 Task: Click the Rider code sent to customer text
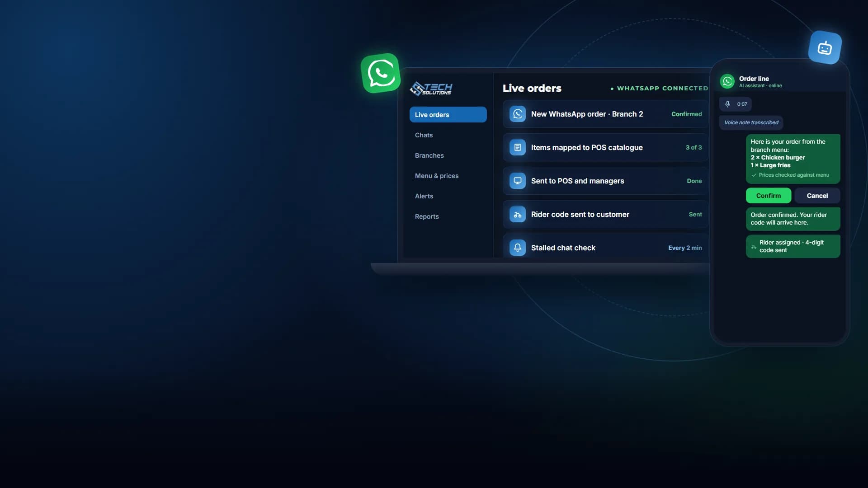(580, 214)
